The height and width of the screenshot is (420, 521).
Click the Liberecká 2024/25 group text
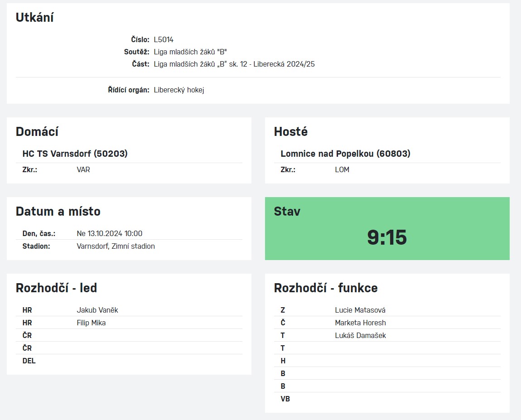[284, 64]
